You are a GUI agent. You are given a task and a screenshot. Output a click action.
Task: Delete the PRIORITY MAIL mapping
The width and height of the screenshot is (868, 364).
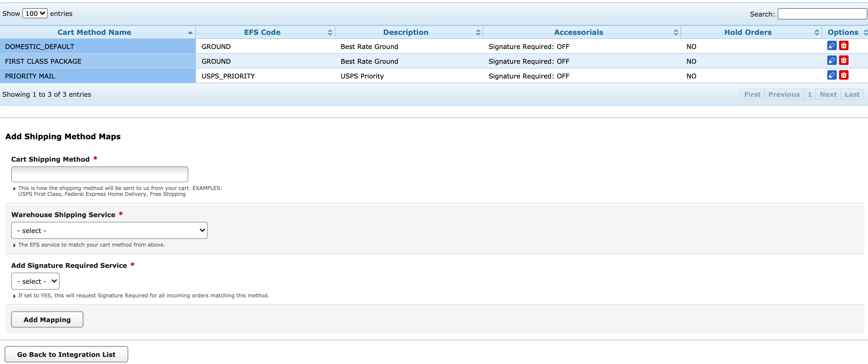pos(844,75)
